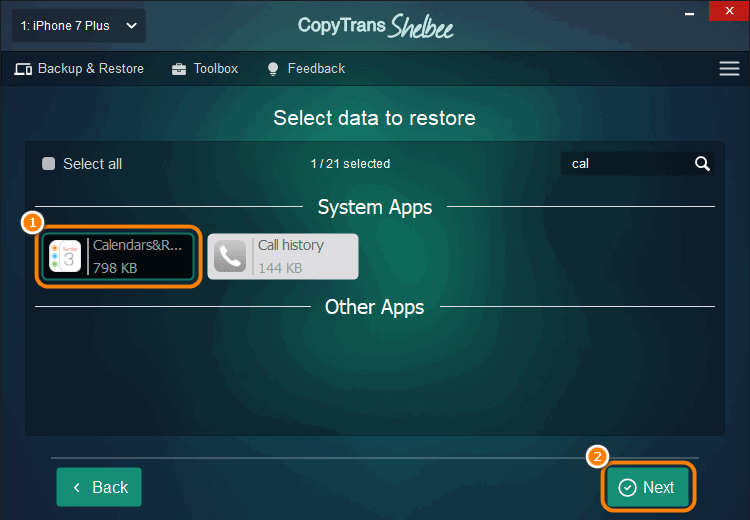The width and height of the screenshot is (750, 520).
Task: Click the Backup & Restore device icon
Action: tap(23, 69)
